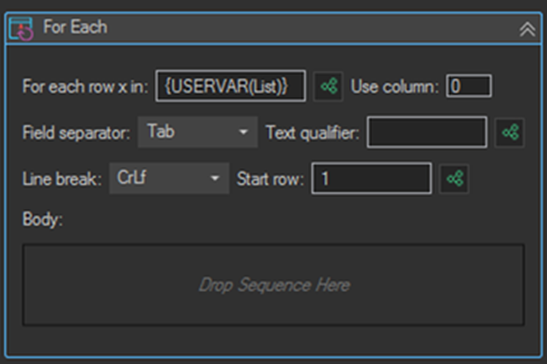Screen dimensions: 547x364
Task: Click the For Each action icon
Action: pos(21,28)
